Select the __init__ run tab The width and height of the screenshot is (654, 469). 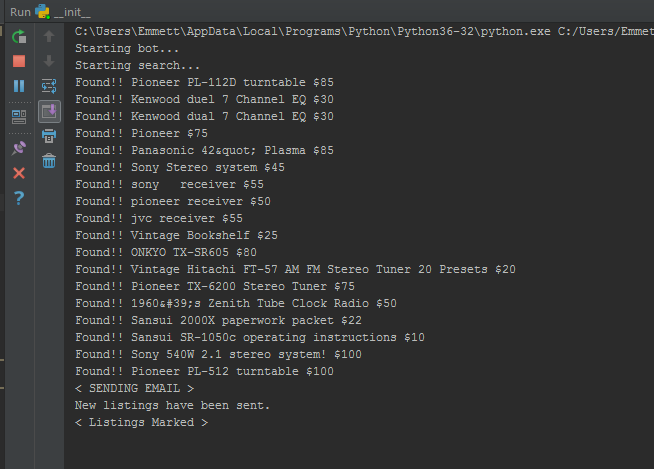coord(70,11)
